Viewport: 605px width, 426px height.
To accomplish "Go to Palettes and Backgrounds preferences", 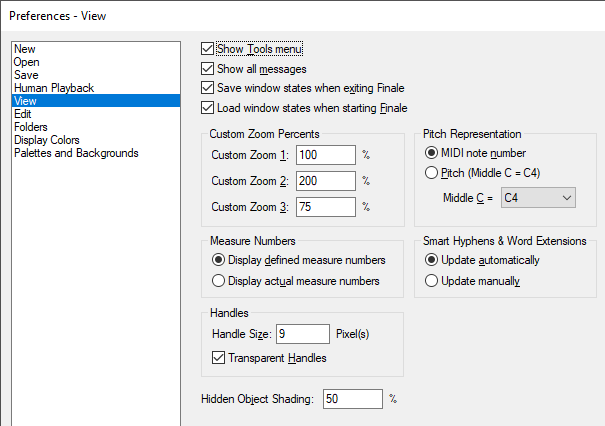I will click(76, 153).
